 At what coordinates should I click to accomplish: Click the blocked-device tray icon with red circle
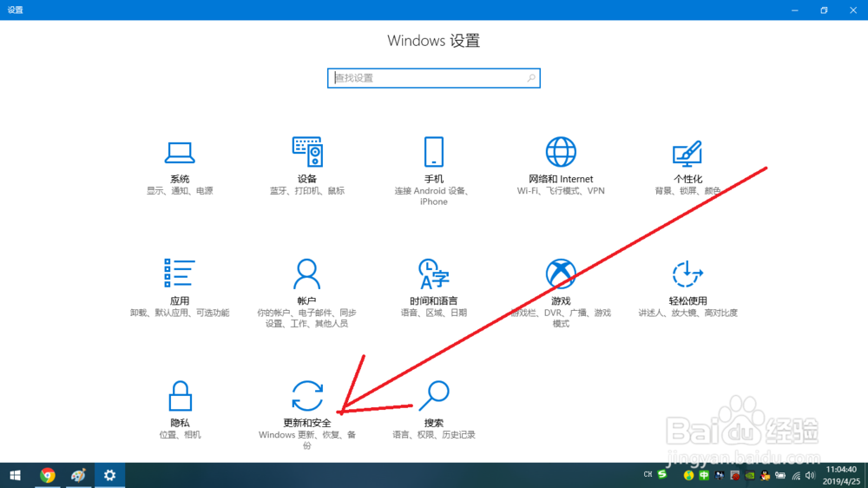734,475
